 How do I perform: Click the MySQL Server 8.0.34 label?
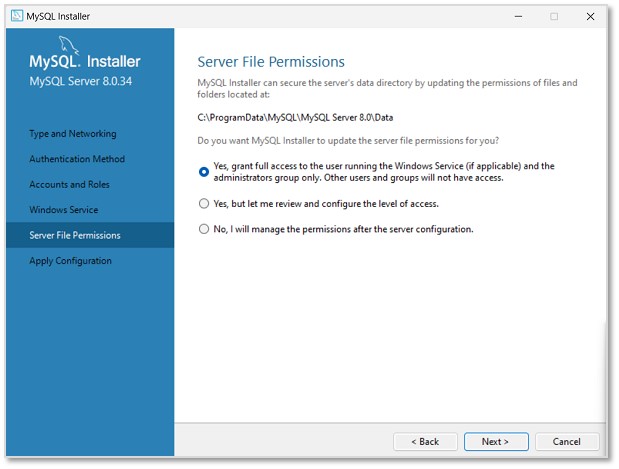tap(80, 80)
